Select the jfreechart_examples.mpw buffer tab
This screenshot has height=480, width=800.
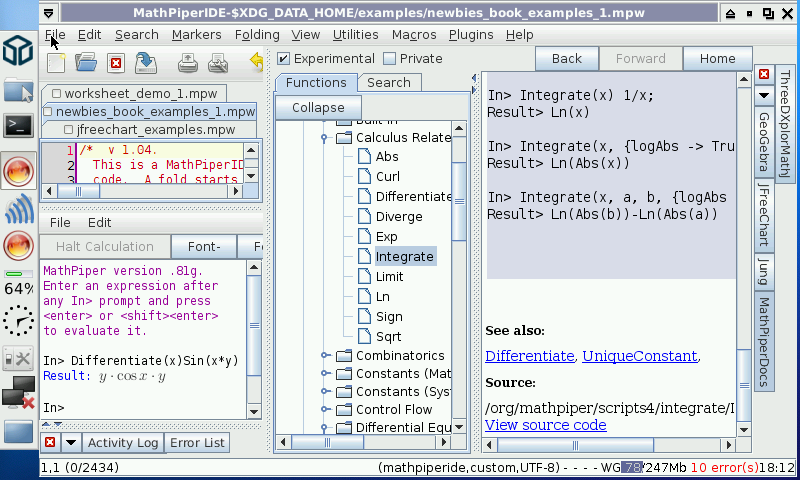pos(149,130)
